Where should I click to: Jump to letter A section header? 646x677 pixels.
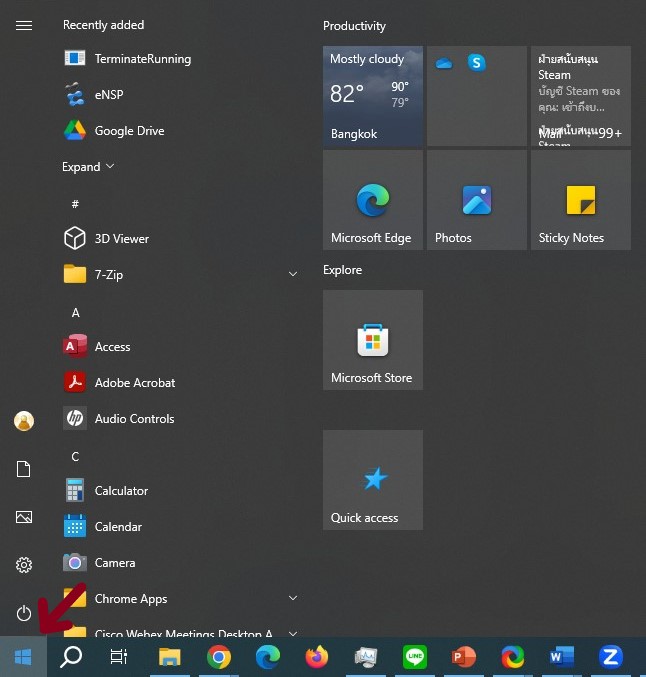point(75,313)
